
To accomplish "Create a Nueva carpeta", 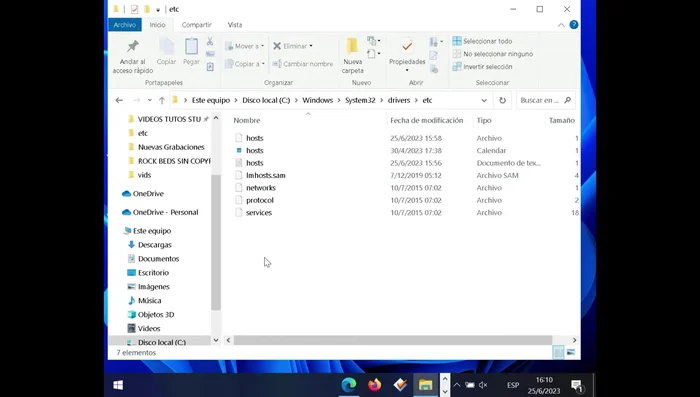I will click(353, 56).
